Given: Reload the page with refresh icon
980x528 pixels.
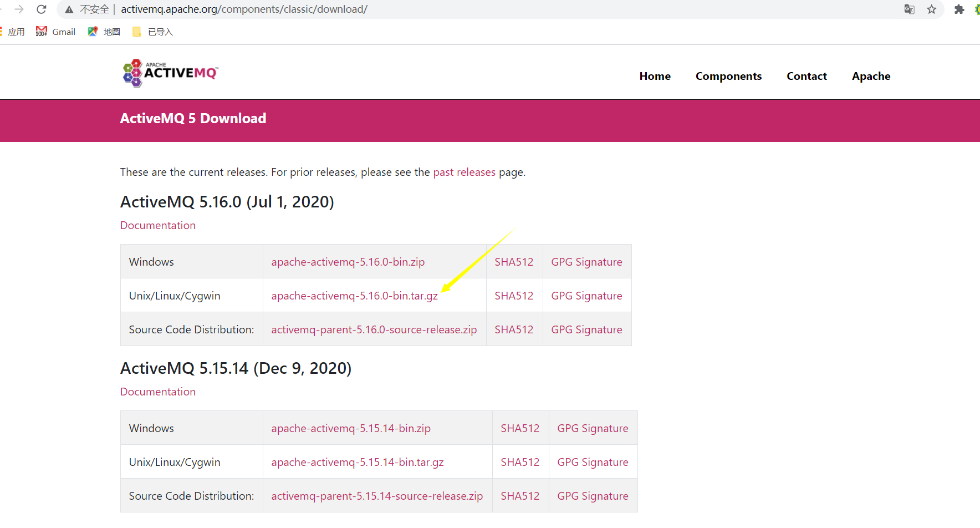Looking at the screenshot, I should (x=42, y=9).
